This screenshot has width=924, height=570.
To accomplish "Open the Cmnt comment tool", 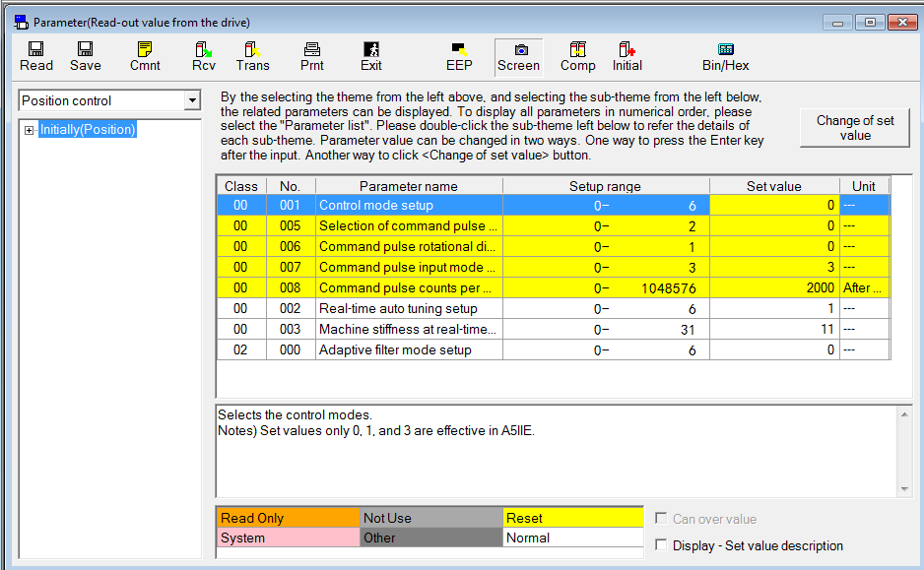I will (x=145, y=56).
